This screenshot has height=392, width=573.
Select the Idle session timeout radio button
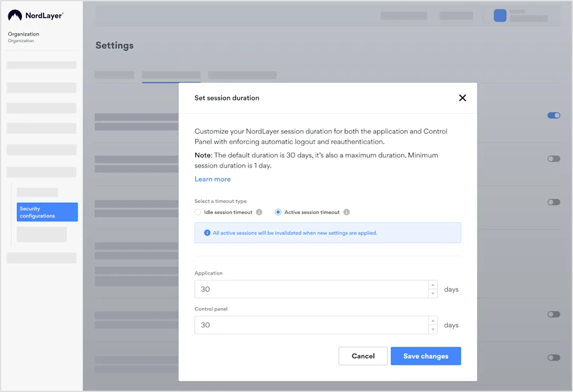[x=198, y=212]
